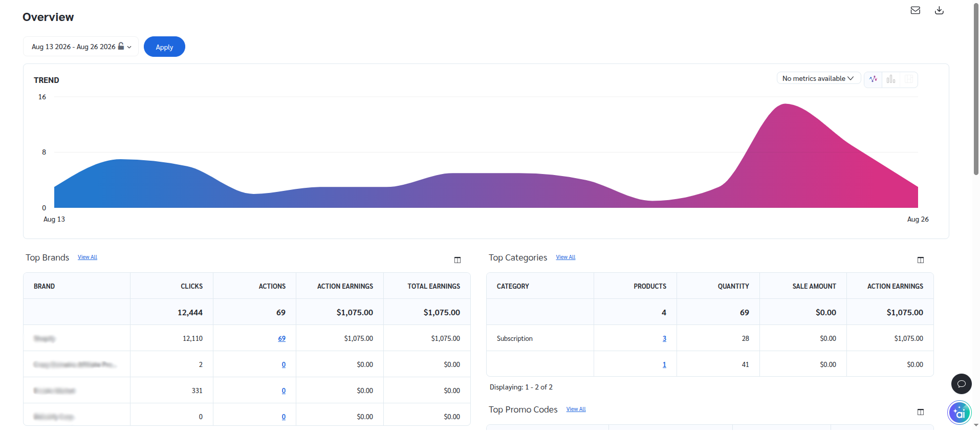Click 0 actions link in 331-clicks row
The image size is (980, 433).
pos(284,391)
